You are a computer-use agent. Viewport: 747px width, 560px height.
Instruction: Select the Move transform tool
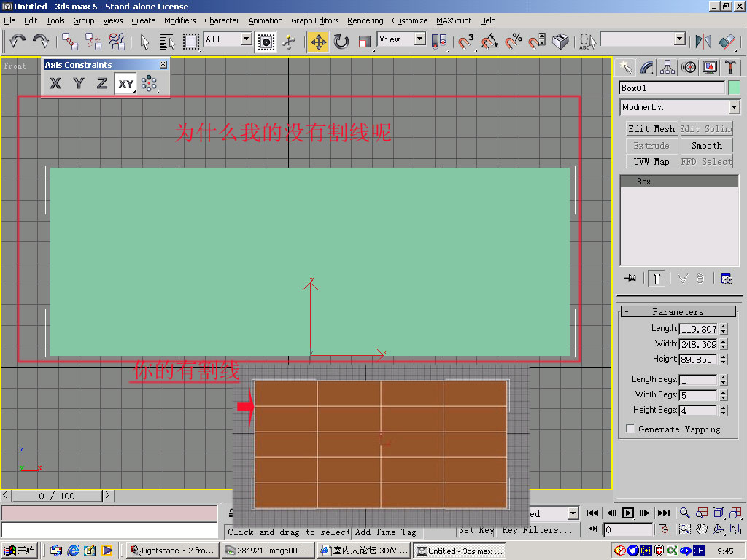[x=318, y=42]
